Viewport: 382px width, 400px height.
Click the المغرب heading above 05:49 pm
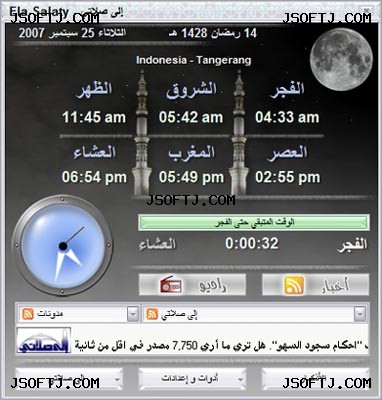point(192,153)
